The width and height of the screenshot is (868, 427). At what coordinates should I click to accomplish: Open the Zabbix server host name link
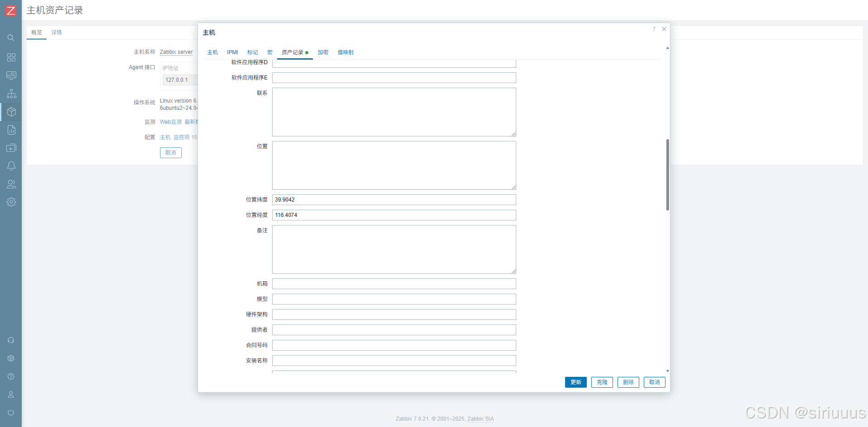176,52
